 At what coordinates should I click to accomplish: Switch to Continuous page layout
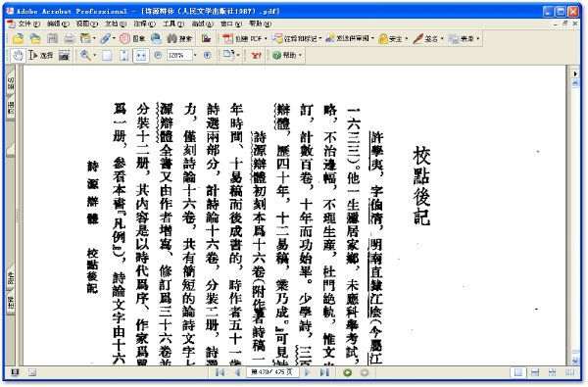click(535, 372)
